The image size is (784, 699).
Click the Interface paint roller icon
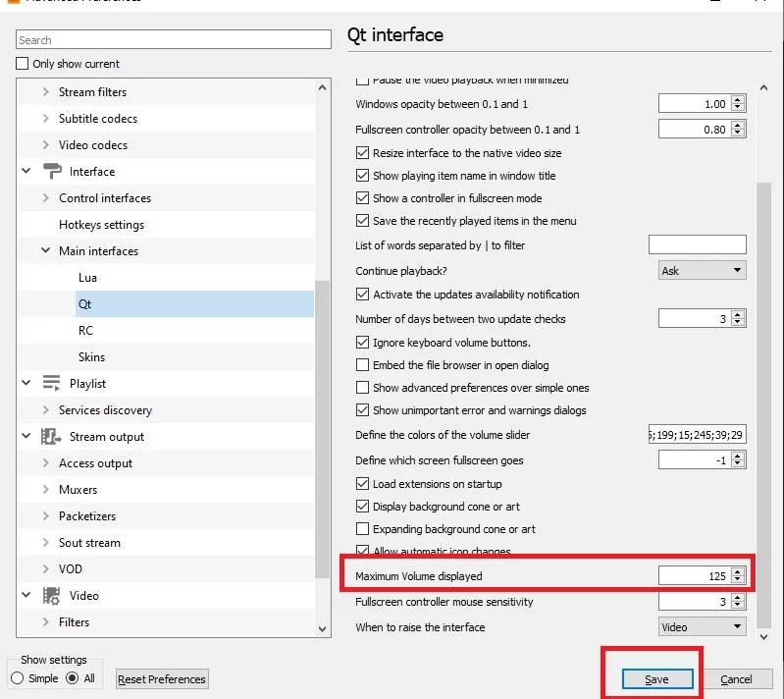tap(52, 171)
